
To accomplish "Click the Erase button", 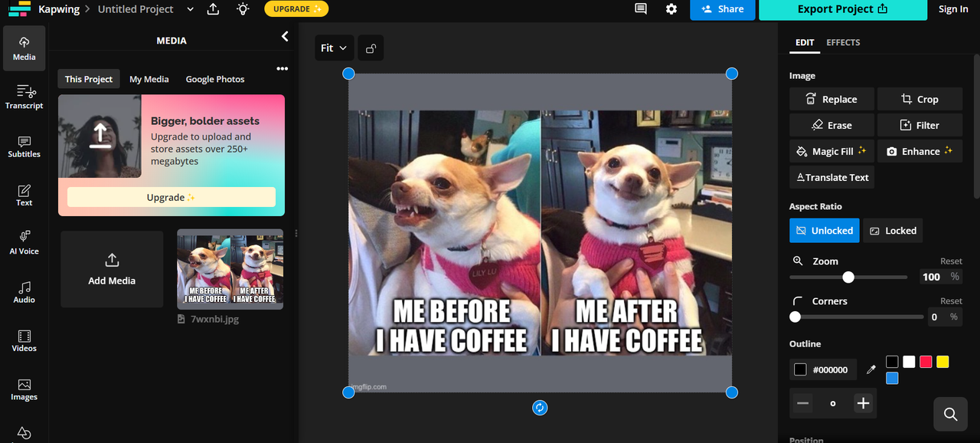I will [x=831, y=126].
